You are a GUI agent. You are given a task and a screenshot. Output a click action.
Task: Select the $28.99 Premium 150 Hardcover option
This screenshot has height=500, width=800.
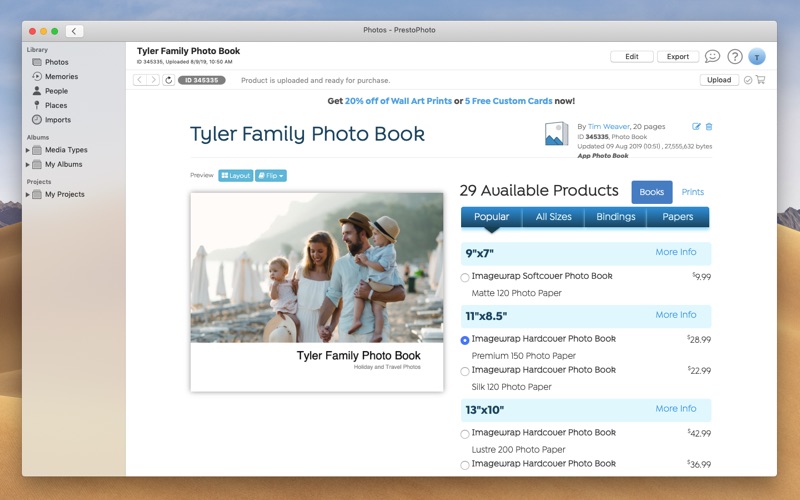click(464, 340)
